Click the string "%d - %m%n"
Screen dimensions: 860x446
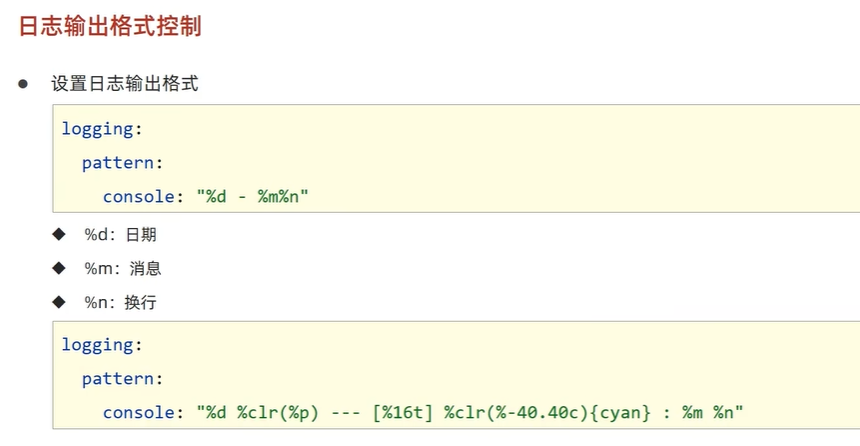[252, 196]
